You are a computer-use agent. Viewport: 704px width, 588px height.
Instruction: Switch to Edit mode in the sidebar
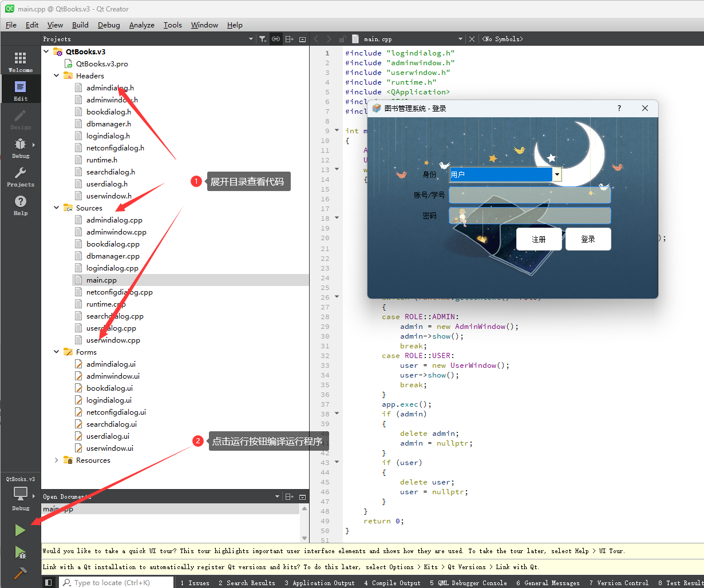(20, 90)
